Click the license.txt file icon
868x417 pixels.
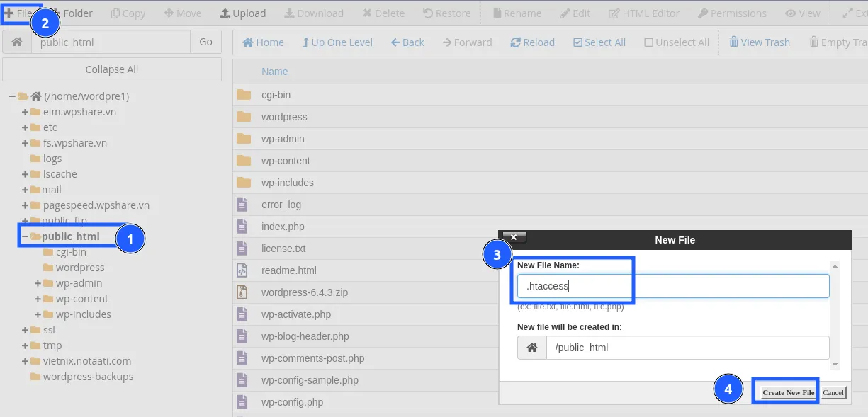(x=242, y=249)
